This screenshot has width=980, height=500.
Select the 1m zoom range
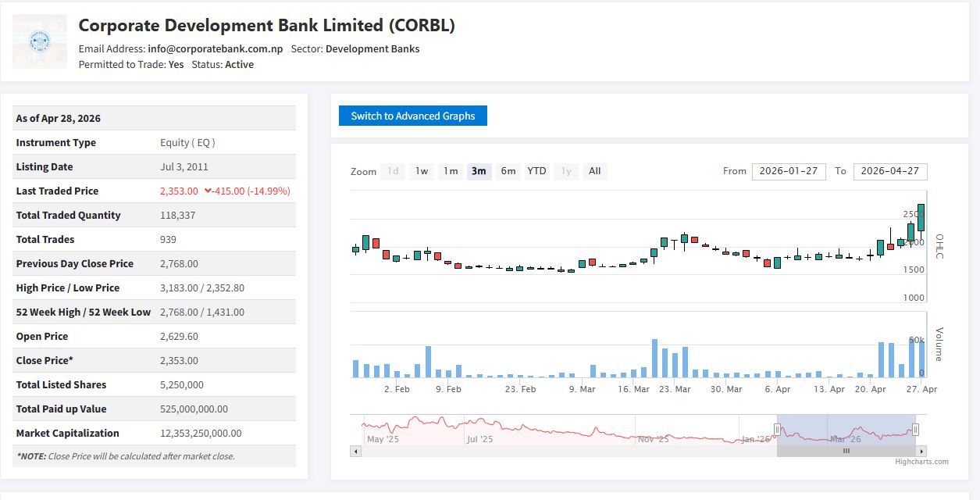[451, 171]
